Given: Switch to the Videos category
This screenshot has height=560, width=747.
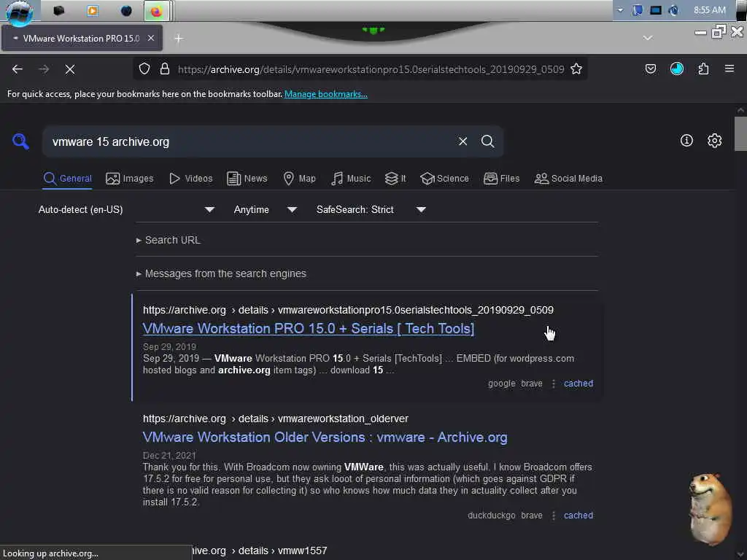Looking at the screenshot, I should [191, 179].
